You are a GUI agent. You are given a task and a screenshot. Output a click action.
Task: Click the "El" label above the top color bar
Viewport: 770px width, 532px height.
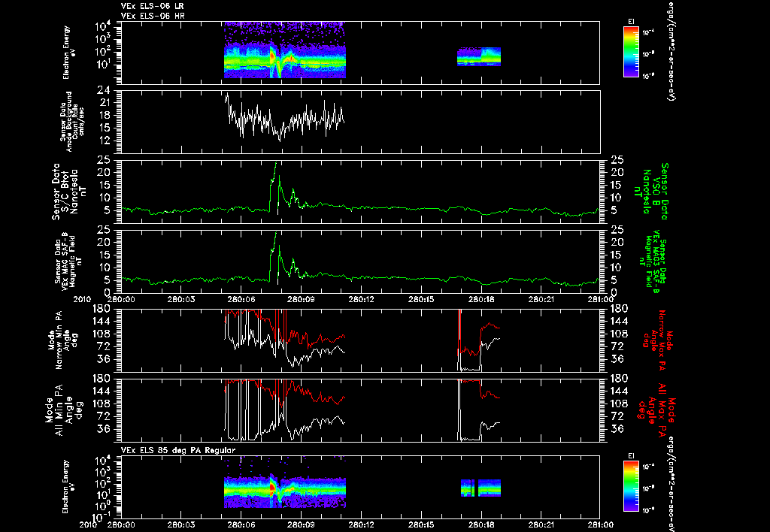(x=631, y=22)
